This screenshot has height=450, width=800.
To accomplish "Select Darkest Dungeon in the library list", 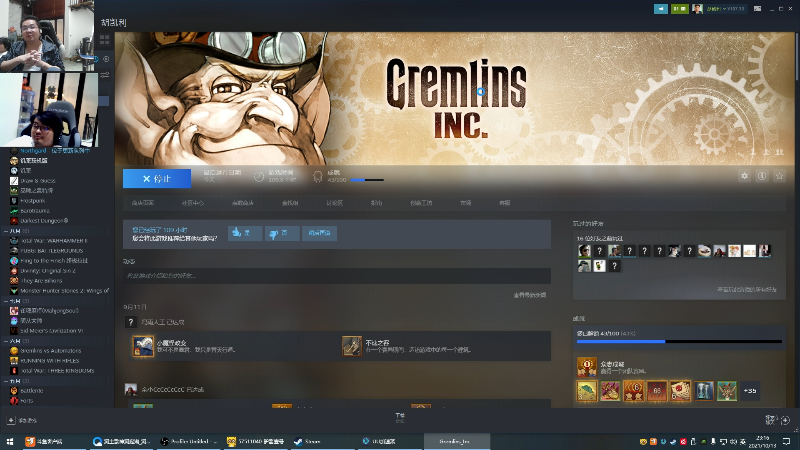I will (x=44, y=221).
